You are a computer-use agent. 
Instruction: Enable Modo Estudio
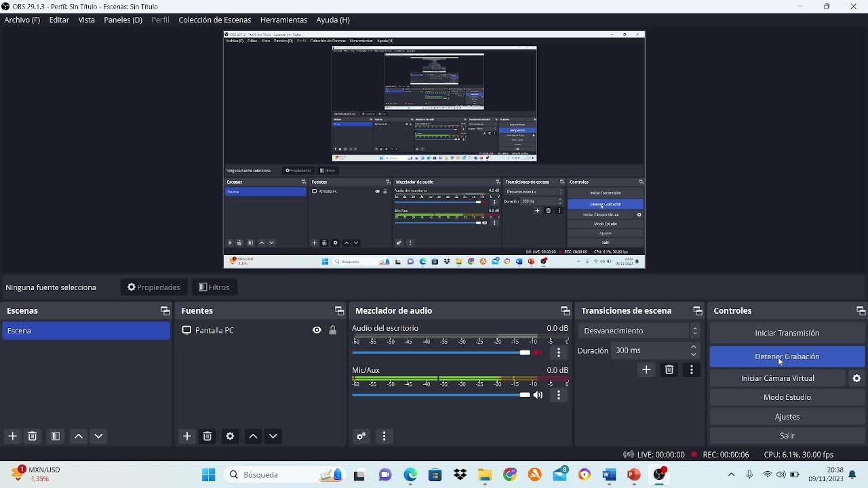[x=787, y=397]
